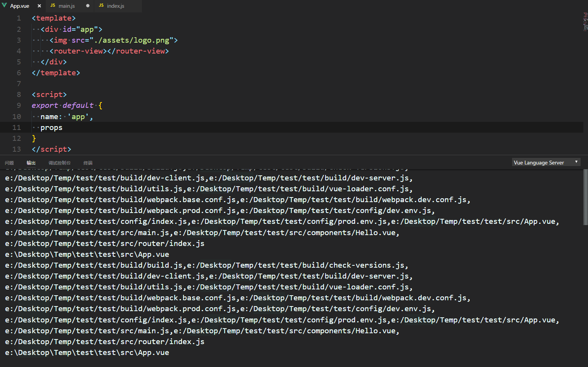Viewport: 588px width, 367px height.
Task: Click line number 1 in the gutter
Action: pyautogui.click(x=19, y=18)
